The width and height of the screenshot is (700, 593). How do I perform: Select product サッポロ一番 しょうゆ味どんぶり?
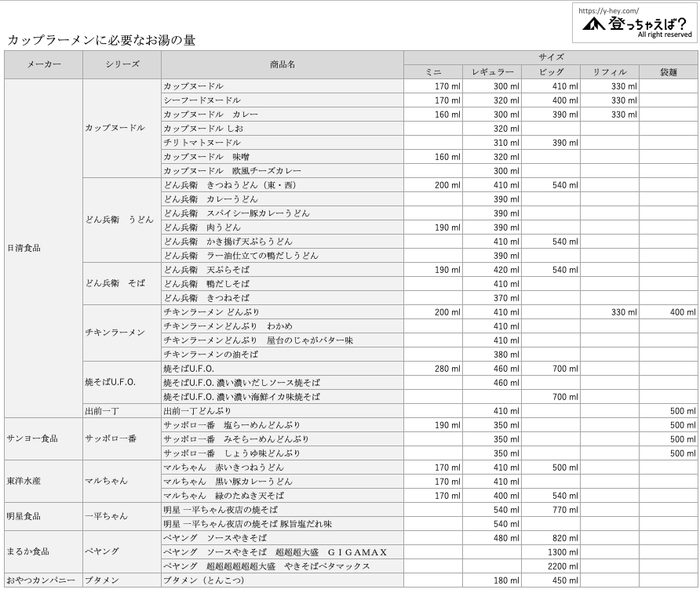pos(283,453)
